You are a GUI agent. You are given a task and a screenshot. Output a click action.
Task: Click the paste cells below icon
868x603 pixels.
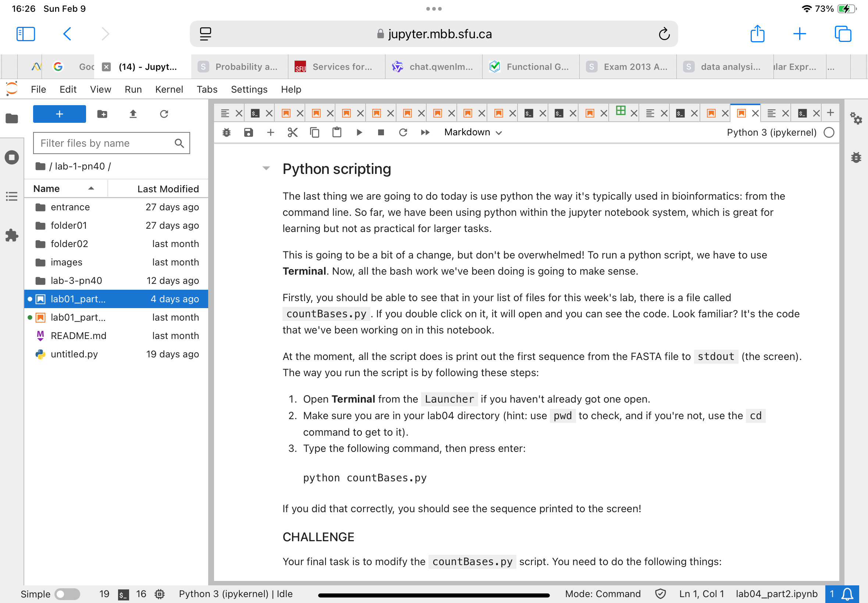pyautogui.click(x=336, y=132)
